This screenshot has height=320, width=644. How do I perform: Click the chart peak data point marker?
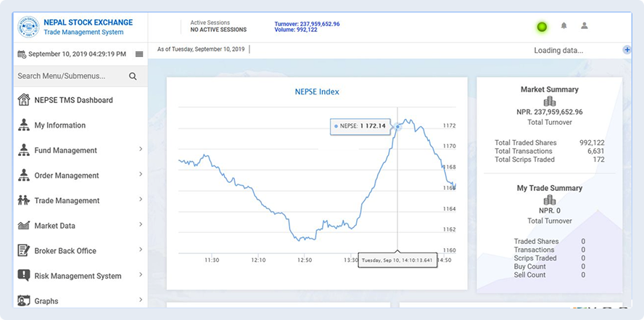coord(397,127)
